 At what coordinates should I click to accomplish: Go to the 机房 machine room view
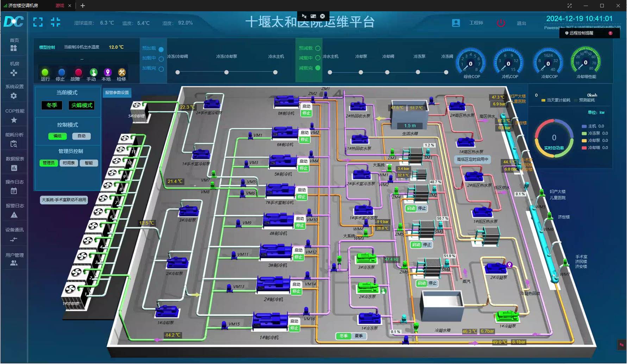[x=14, y=69]
